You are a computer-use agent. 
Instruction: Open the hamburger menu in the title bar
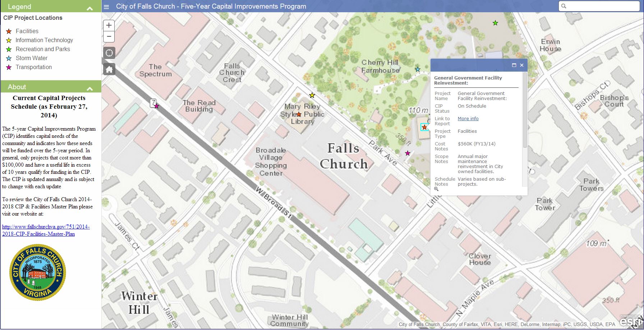point(106,6)
